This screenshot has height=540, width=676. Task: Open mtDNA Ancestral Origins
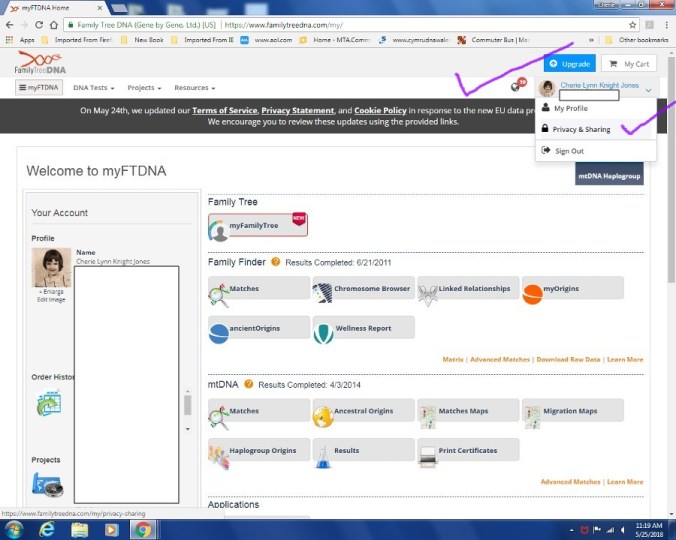click(x=363, y=411)
